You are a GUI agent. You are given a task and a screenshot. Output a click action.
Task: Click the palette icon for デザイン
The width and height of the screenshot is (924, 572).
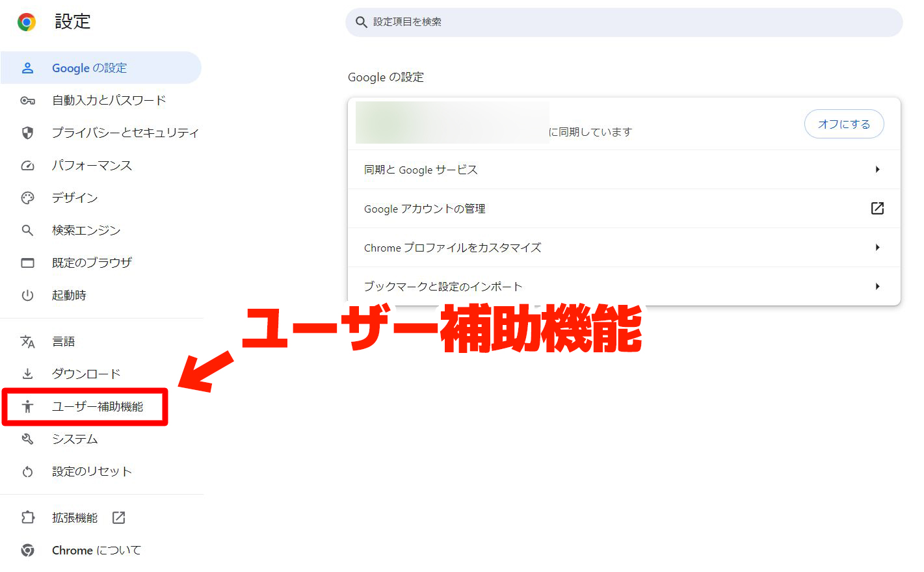click(x=27, y=198)
